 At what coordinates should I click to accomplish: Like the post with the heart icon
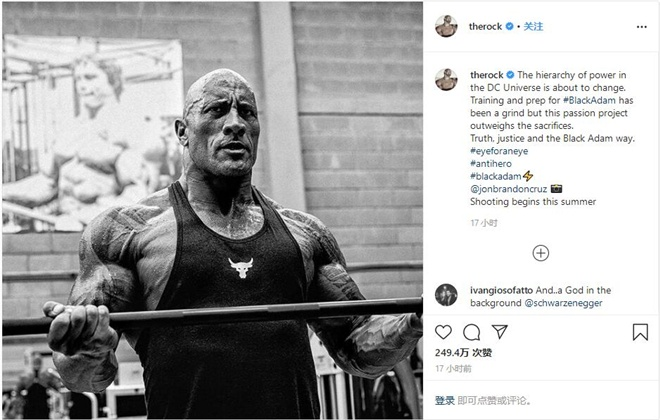coord(443,332)
